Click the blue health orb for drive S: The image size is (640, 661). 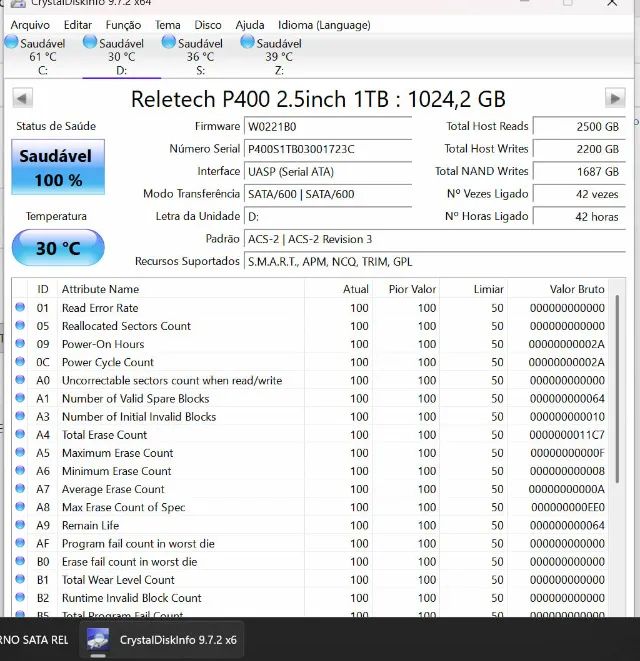[169, 42]
